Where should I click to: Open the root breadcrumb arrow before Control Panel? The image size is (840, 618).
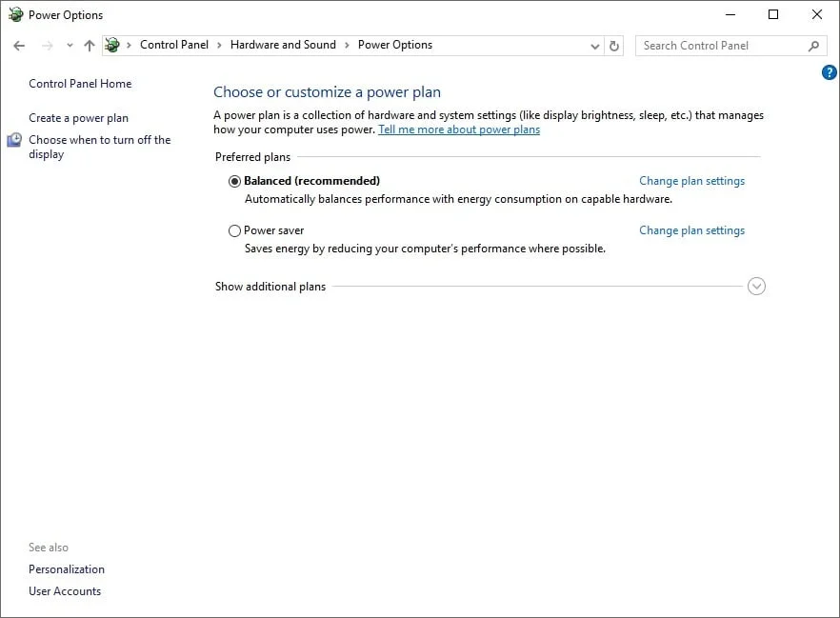point(129,45)
